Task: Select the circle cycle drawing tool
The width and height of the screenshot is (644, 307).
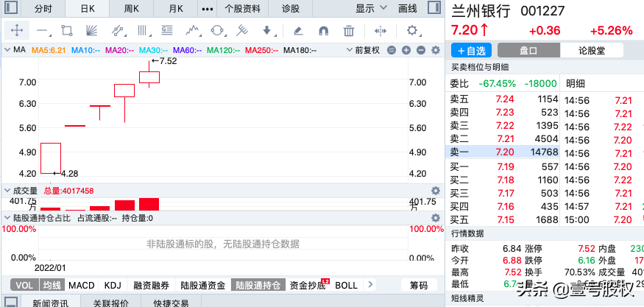Action: click(x=217, y=30)
